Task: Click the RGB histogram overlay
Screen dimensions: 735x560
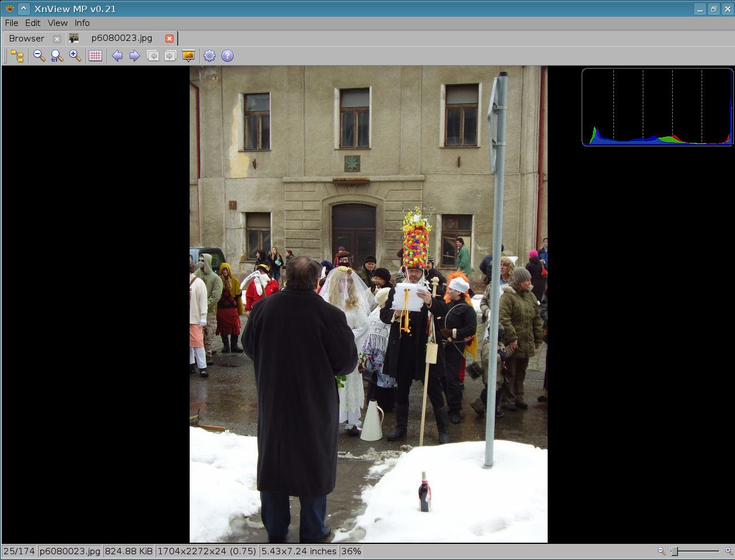Action: tap(657, 107)
